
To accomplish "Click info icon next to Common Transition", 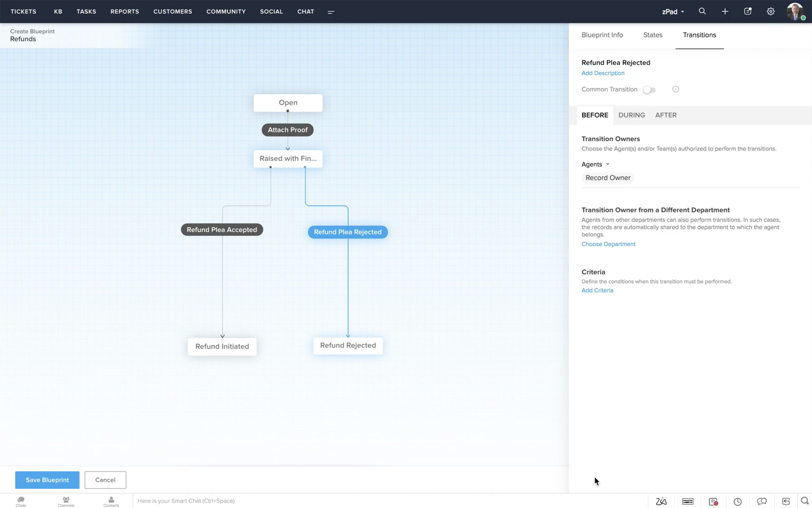I will [x=675, y=89].
